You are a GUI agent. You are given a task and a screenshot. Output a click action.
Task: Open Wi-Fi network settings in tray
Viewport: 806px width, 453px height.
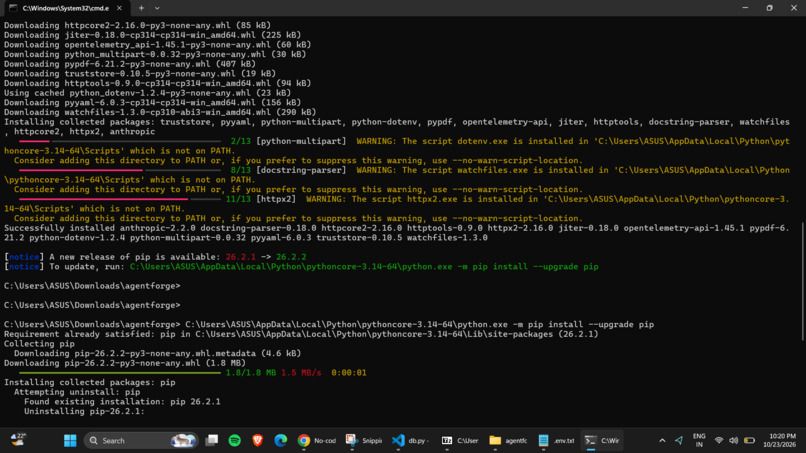point(719,440)
